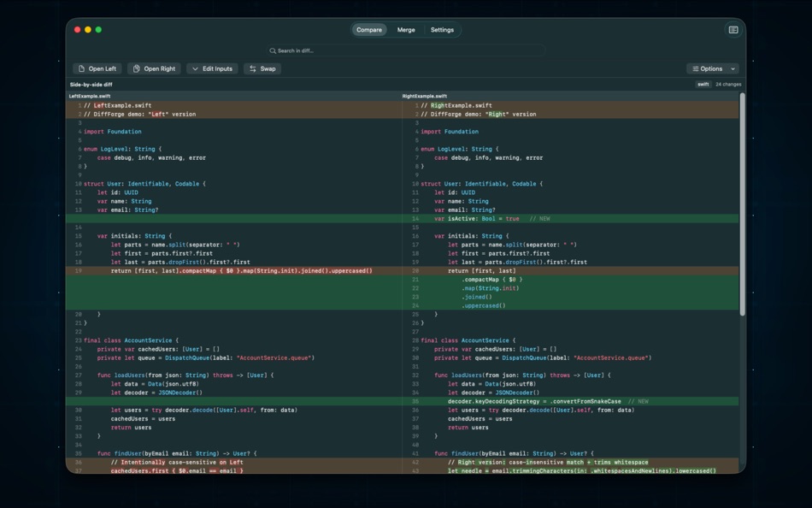Click the sidebar panel icon in the title bar
This screenshot has width=812, height=508.
point(733,28)
